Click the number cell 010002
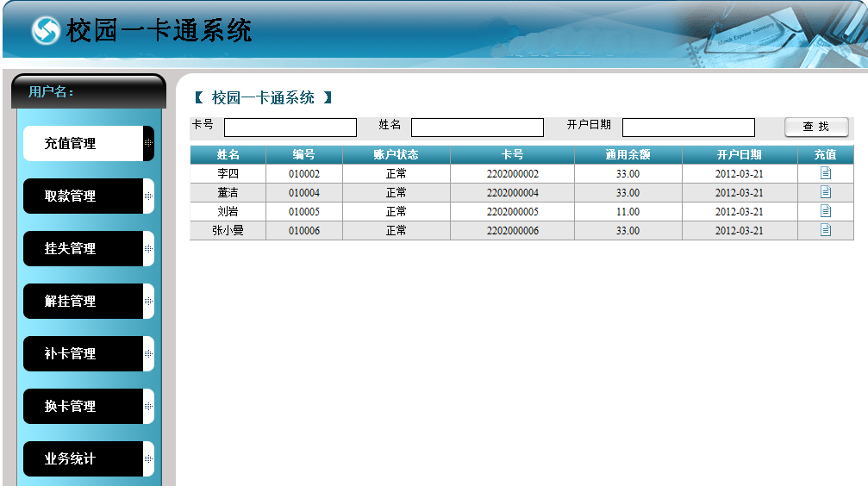This screenshot has width=868, height=486. [x=304, y=174]
